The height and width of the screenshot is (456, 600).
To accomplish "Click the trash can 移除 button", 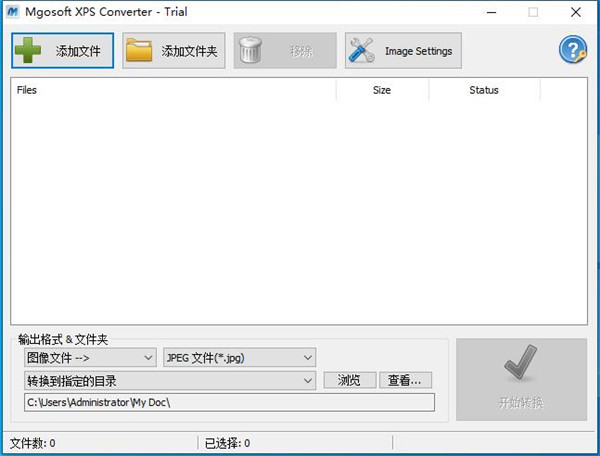I will pos(285,50).
